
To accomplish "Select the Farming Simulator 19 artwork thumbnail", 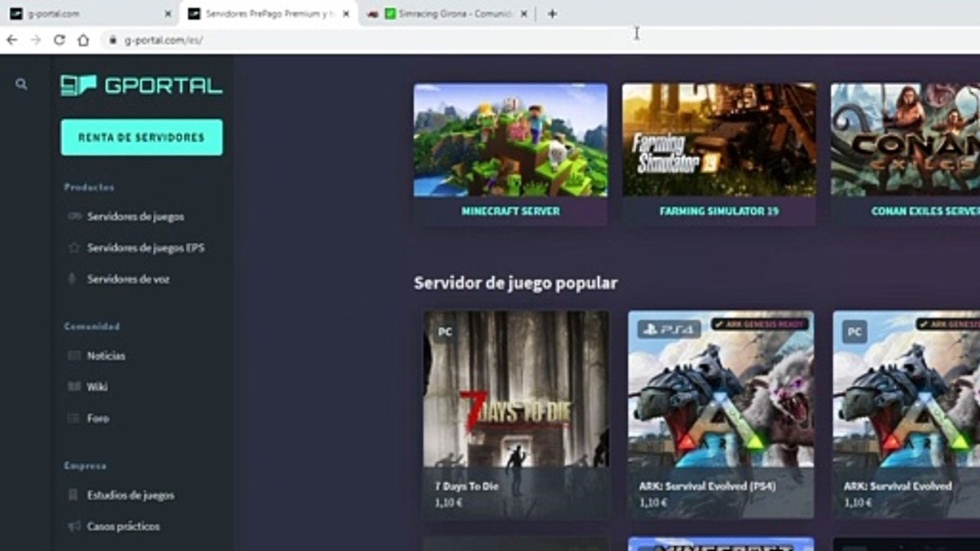I will tap(719, 140).
